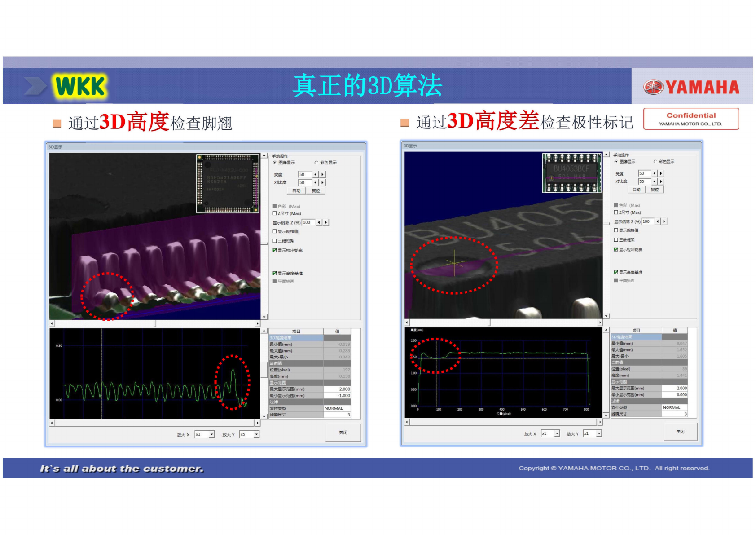Decrease 显示倍率 Z in right 3D显示 window
The image size is (756, 535).
(658, 221)
